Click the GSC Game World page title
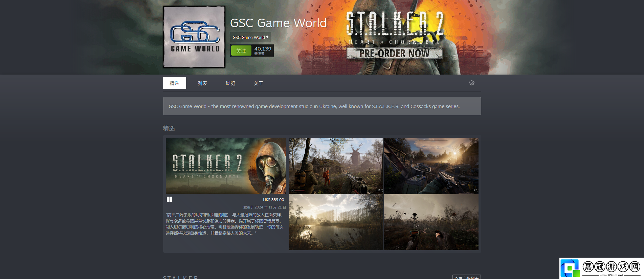Screen dimensions: 644x279 pyautogui.click(x=278, y=23)
